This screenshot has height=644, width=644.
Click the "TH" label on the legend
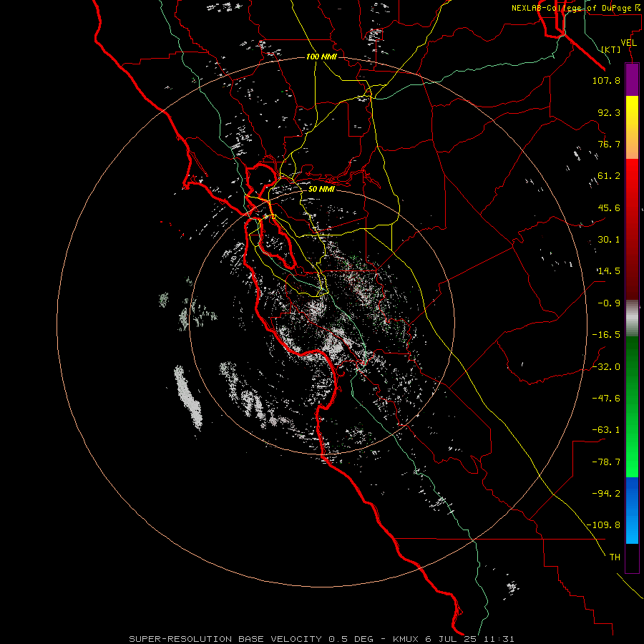point(615,557)
